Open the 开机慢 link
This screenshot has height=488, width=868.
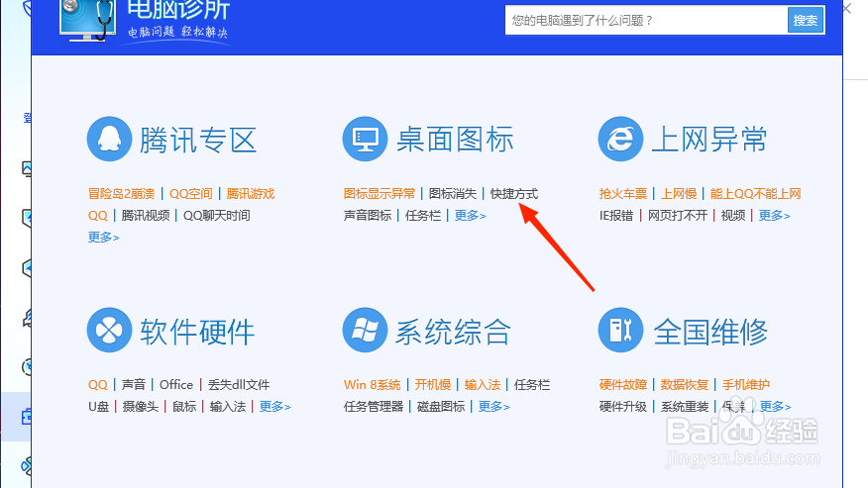tap(433, 384)
